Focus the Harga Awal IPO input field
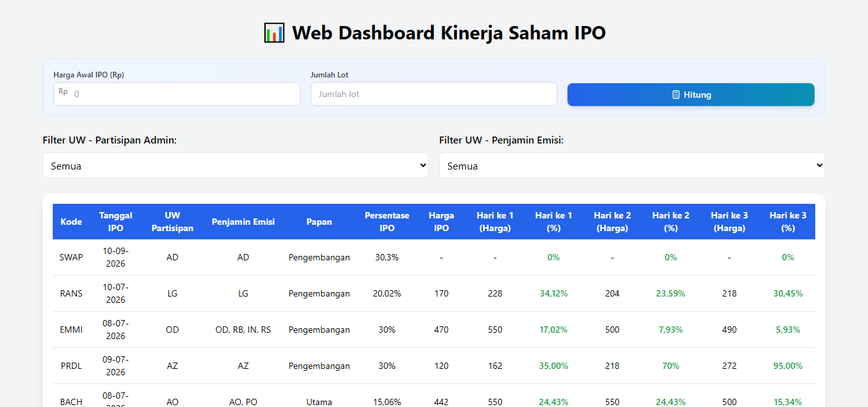The image size is (868, 407). click(x=177, y=94)
